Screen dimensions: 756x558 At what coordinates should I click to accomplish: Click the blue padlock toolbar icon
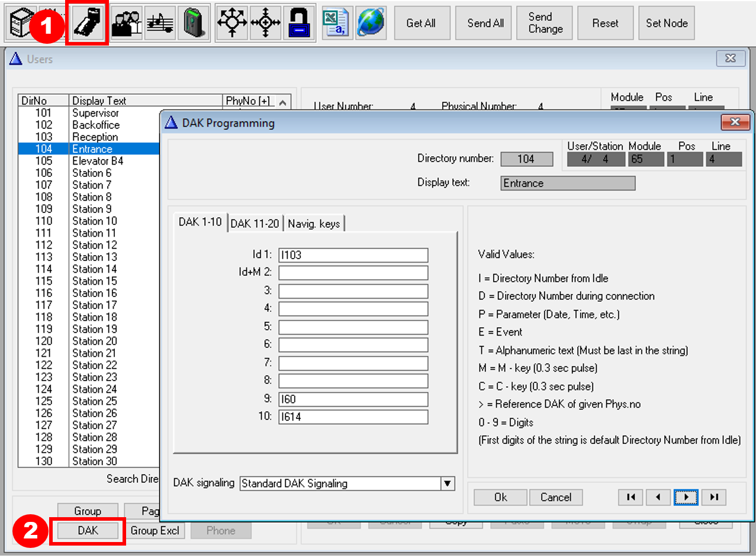(300, 23)
